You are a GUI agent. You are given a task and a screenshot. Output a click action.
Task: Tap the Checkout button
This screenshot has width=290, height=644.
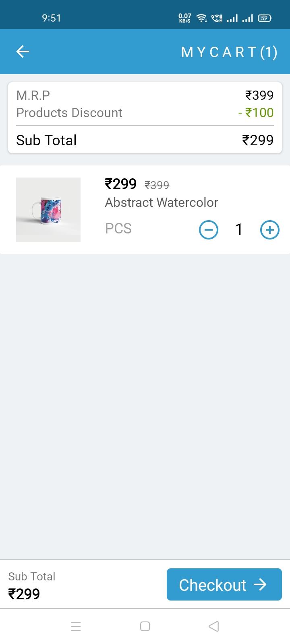224,584
